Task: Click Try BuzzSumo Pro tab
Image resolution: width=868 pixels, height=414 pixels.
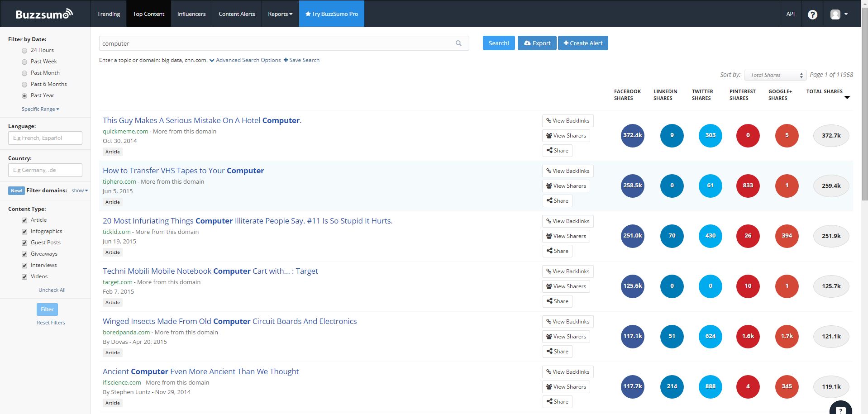Action: point(332,14)
